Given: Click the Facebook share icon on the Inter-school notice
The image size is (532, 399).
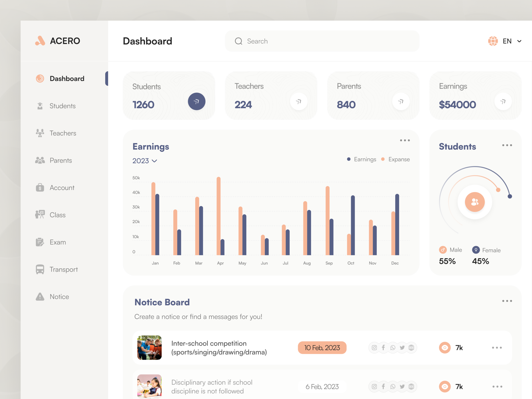Looking at the screenshot, I should coord(383,347).
